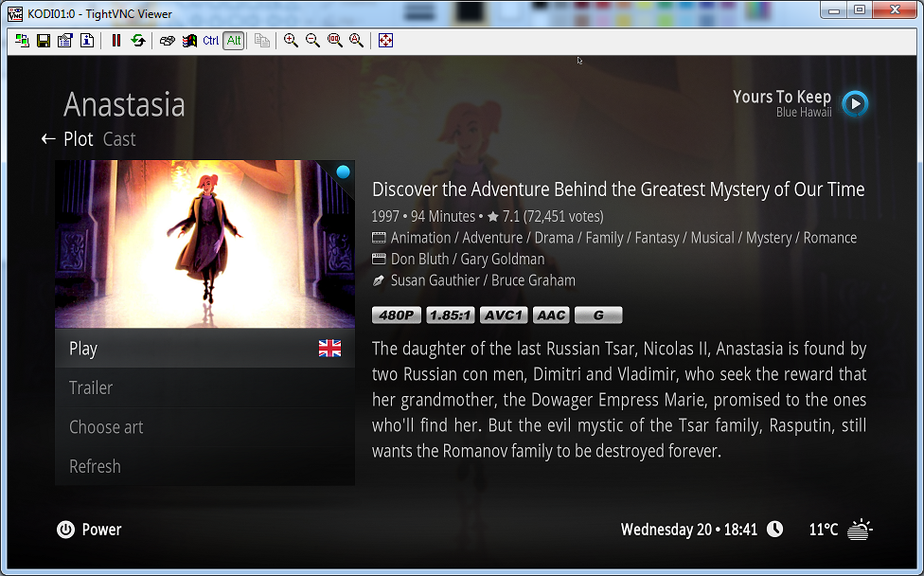Zoom in the VNC view
Screen dimensions: 924x576
tap(291, 41)
